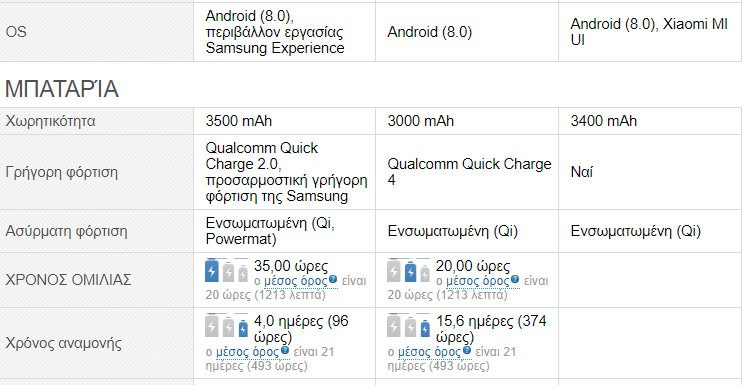The image size is (748, 385).
Task: Open μέσος όρος link under 20,00 ώρες
Action: click(x=478, y=281)
